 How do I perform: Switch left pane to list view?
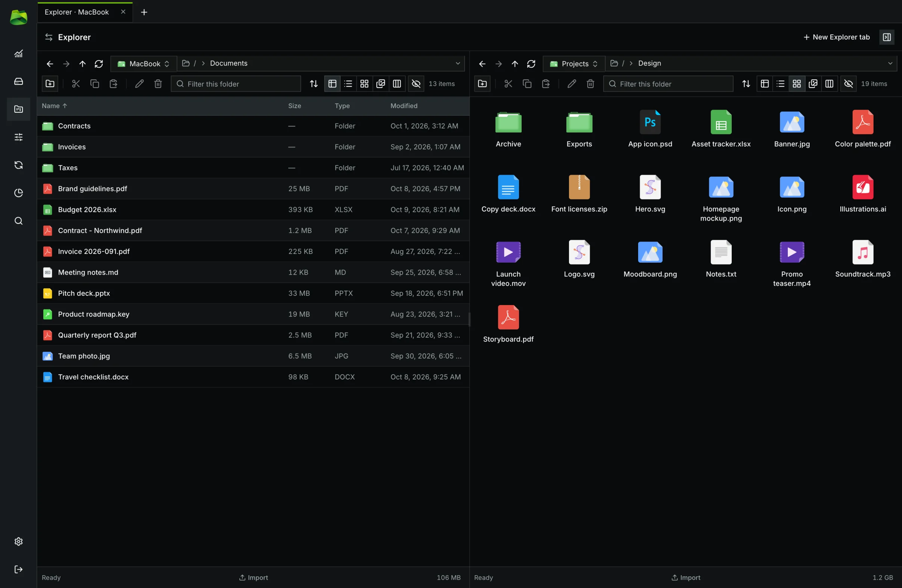[x=348, y=84]
